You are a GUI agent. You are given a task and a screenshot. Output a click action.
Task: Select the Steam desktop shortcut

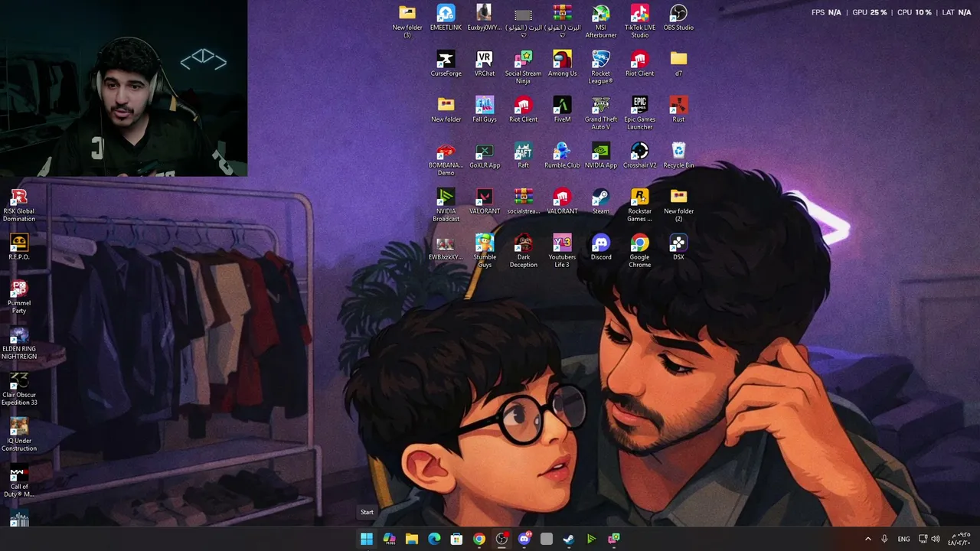click(601, 202)
